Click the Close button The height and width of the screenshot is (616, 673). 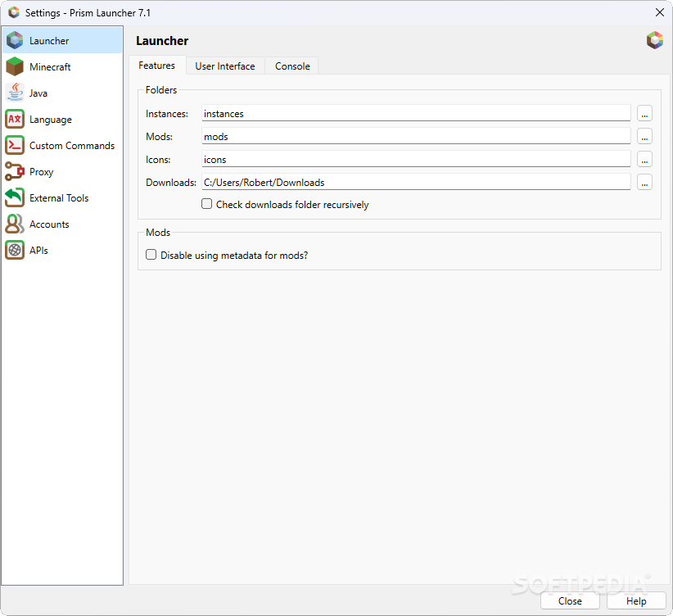570,601
